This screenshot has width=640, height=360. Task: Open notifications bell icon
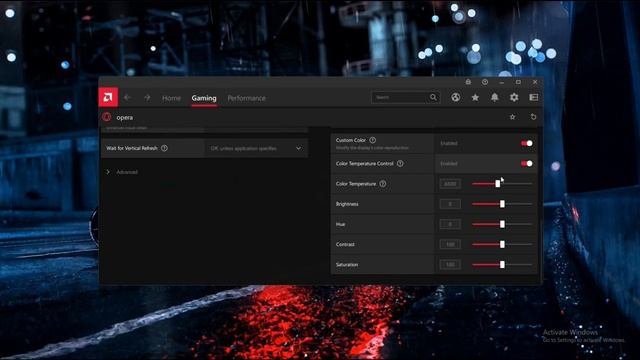point(494,97)
